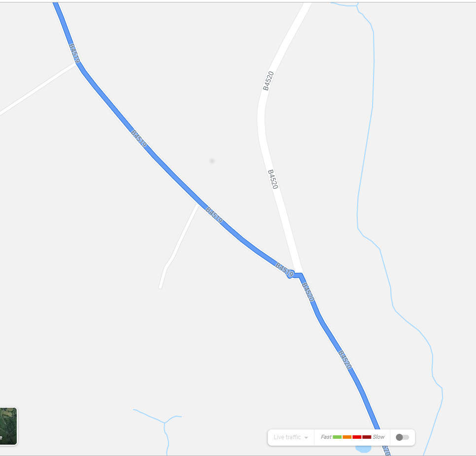Click the B4519 and B4520 junction
Image resolution: width=476 pixels, height=456 pixels.
[x=299, y=275]
